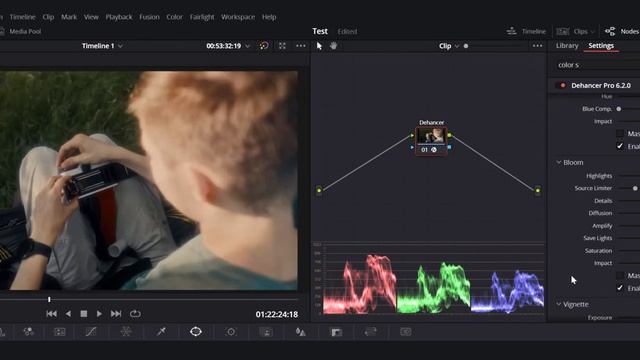Stop playback in the viewer

pos(84,313)
